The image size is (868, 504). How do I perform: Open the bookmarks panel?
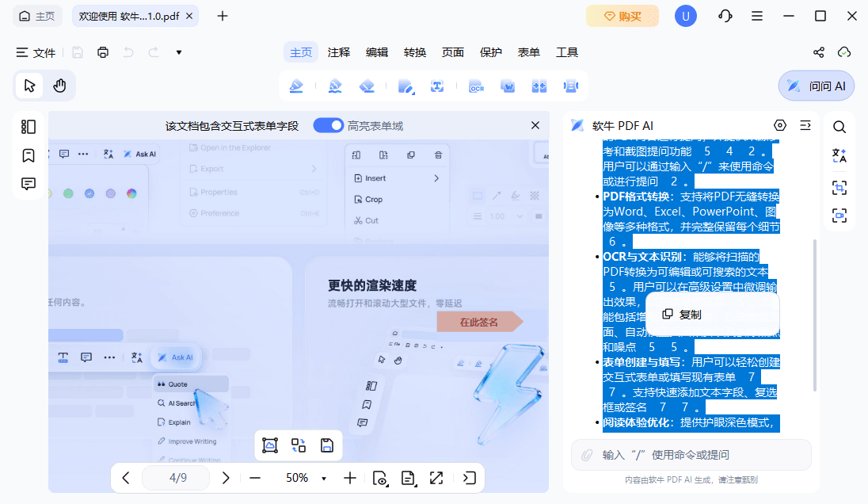point(29,155)
